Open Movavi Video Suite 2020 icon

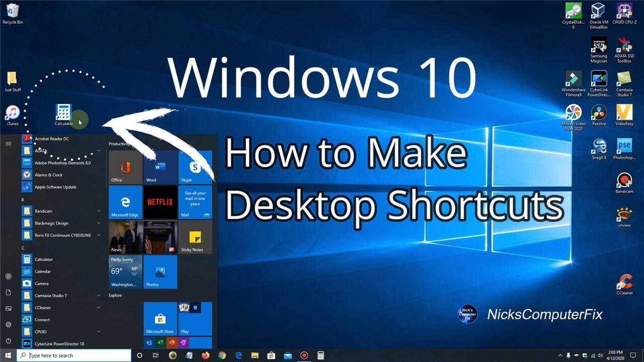coord(574,118)
